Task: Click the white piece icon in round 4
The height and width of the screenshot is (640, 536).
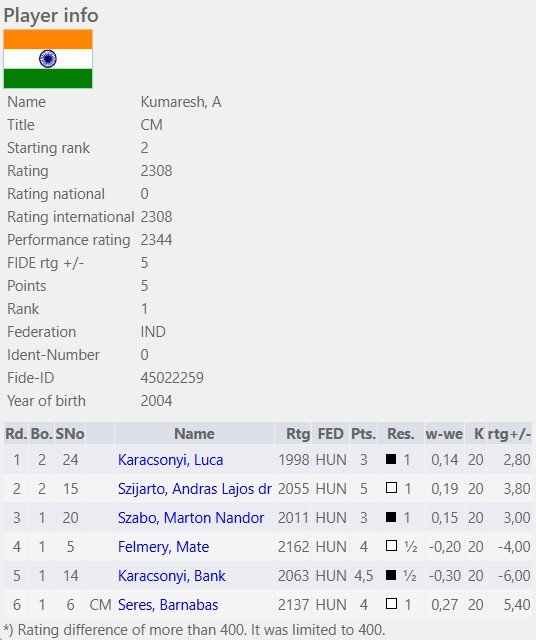Action: [391, 546]
